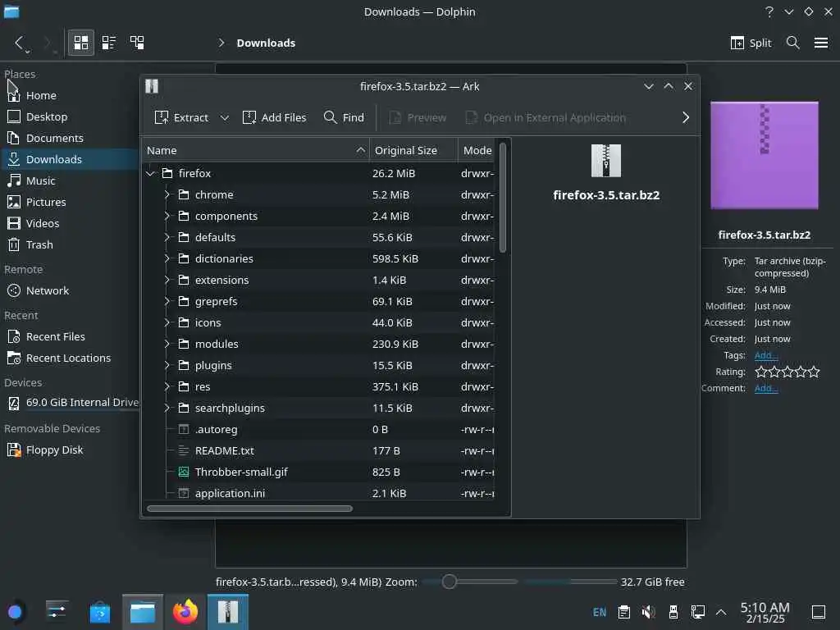Set rating to the fifth star
Image resolution: width=840 pixels, height=630 pixels.
[x=814, y=372]
